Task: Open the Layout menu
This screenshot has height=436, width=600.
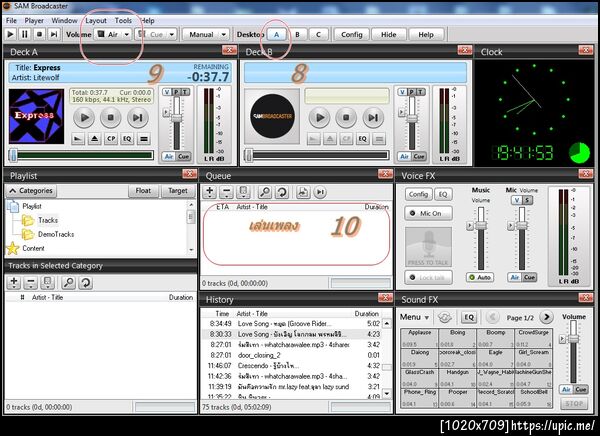Action: pos(96,21)
